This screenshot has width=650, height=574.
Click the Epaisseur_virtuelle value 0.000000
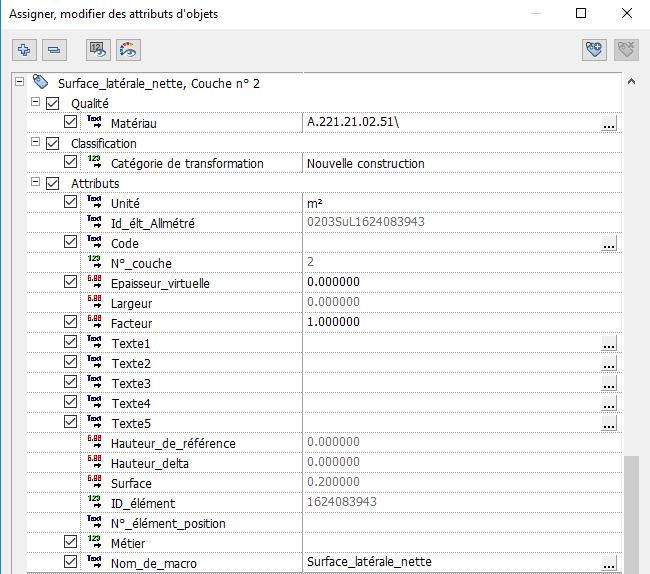[x=333, y=282]
